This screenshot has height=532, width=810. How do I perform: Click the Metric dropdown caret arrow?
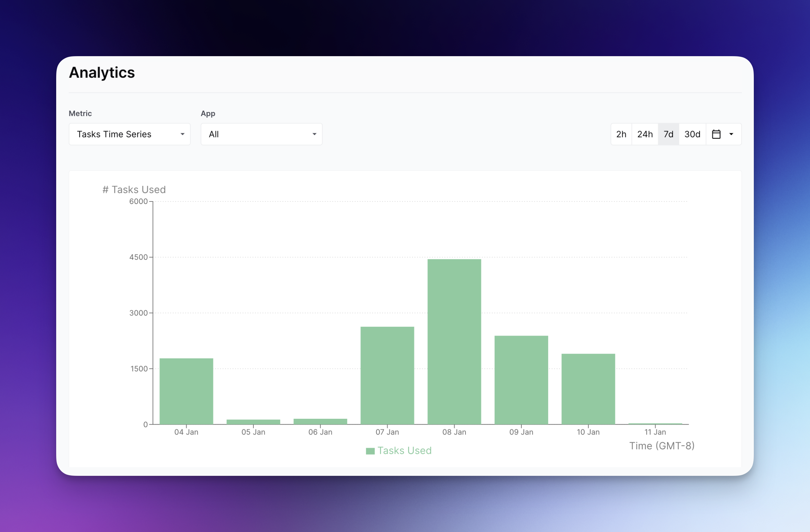pos(182,134)
